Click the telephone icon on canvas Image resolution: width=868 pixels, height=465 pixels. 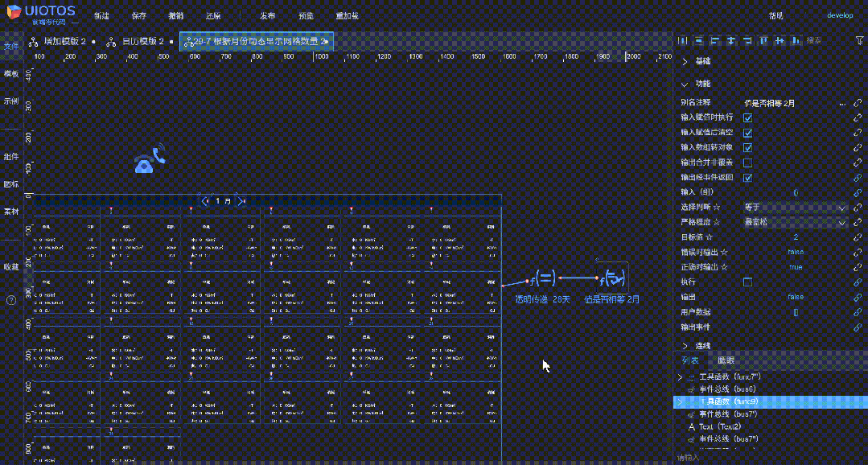click(x=150, y=158)
